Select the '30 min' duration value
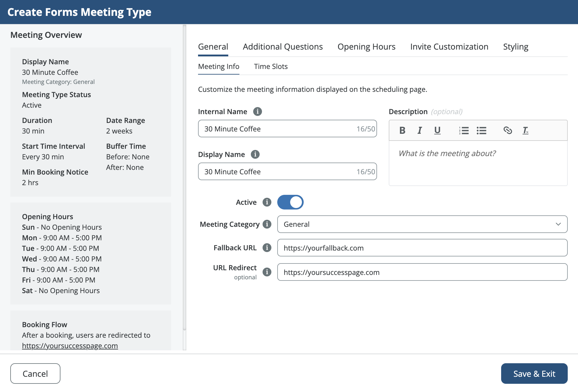Viewport: 578px width, 392px height. [33, 131]
